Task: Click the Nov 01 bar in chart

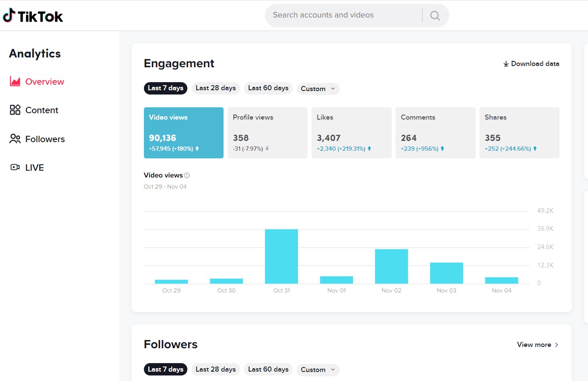Action: (336, 280)
